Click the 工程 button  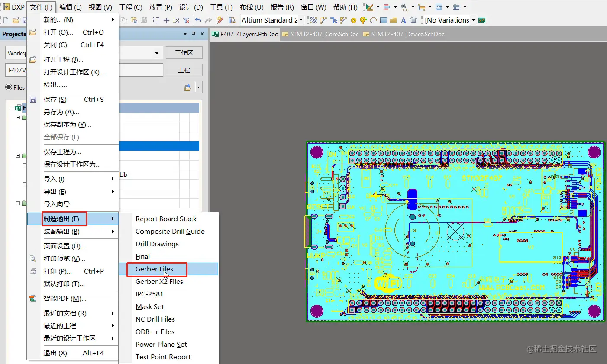[184, 70]
